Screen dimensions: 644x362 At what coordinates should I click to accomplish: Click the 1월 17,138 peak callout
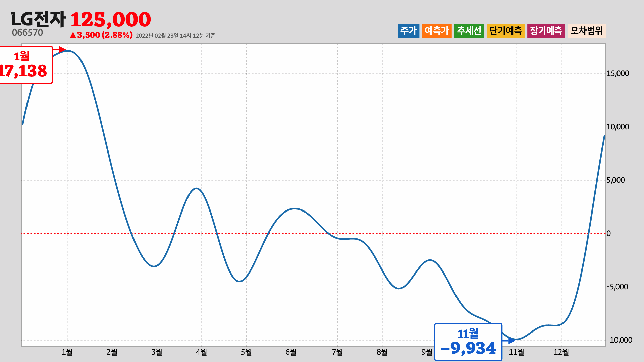(26, 65)
